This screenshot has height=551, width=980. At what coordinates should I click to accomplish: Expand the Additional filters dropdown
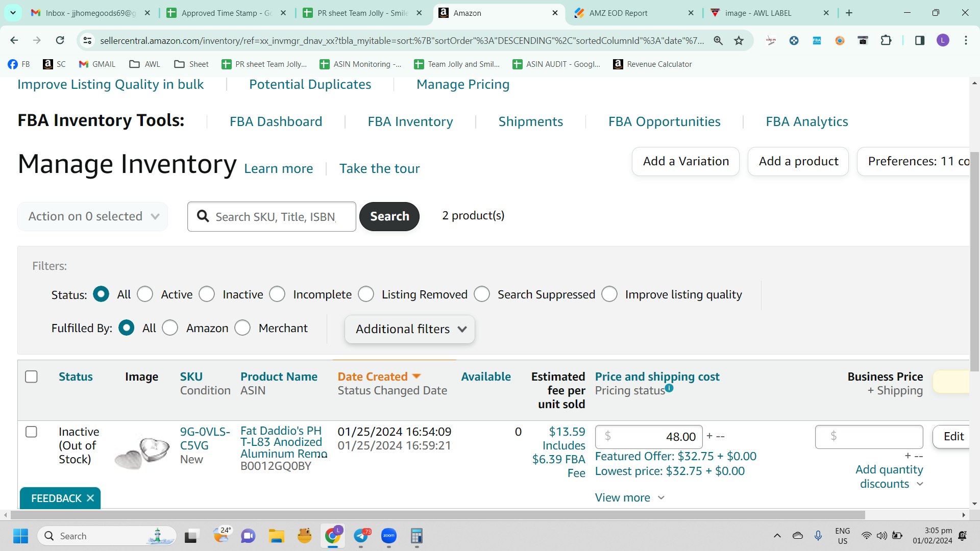(x=410, y=329)
